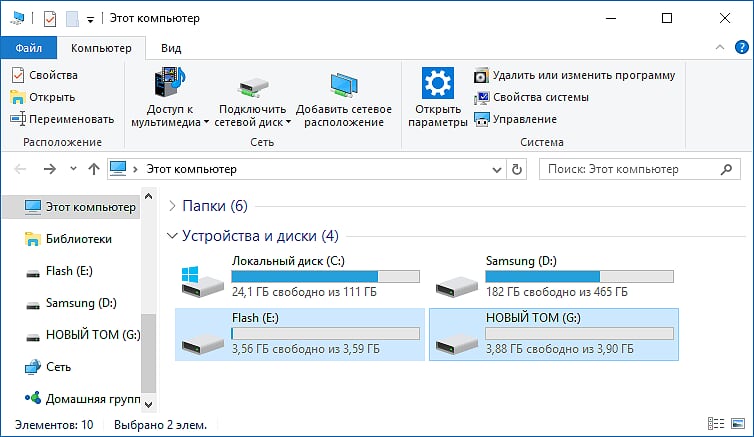Open the Файл menu tab
Image resolution: width=754 pixels, height=437 pixels.
[29, 48]
